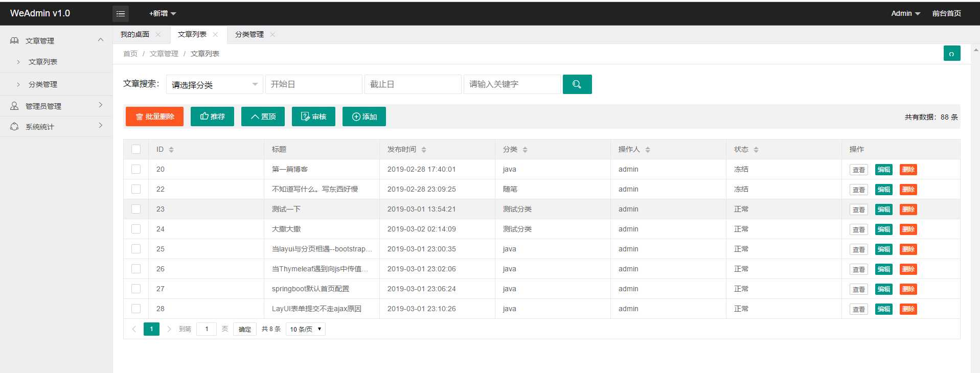Click the 推荐 recommend button
980x373 pixels.
[212, 116]
